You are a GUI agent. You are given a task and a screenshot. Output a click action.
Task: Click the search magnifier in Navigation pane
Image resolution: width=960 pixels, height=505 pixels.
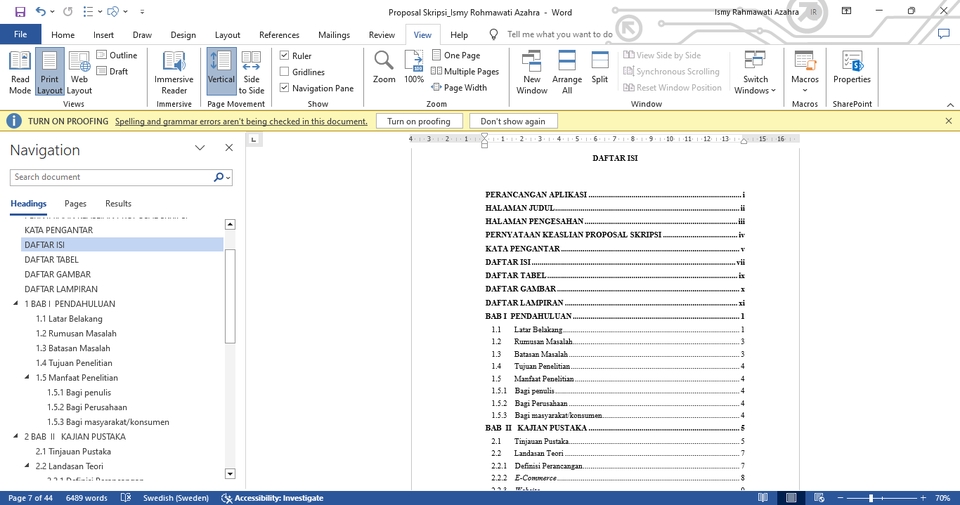click(x=219, y=177)
